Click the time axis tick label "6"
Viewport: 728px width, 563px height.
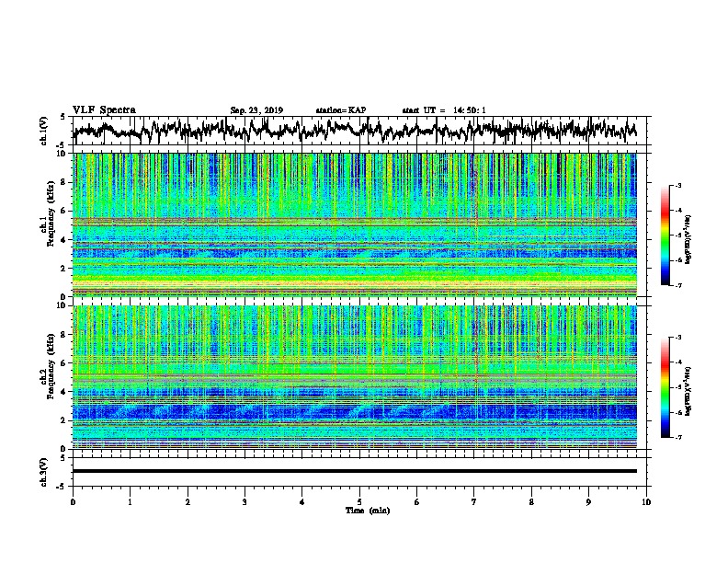tap(417, 502)
